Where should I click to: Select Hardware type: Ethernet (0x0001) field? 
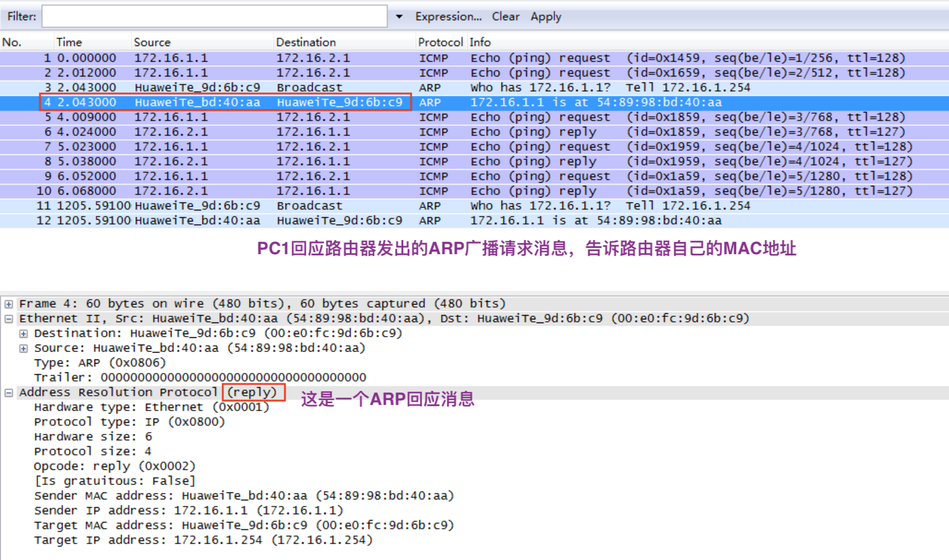[151, 407]
